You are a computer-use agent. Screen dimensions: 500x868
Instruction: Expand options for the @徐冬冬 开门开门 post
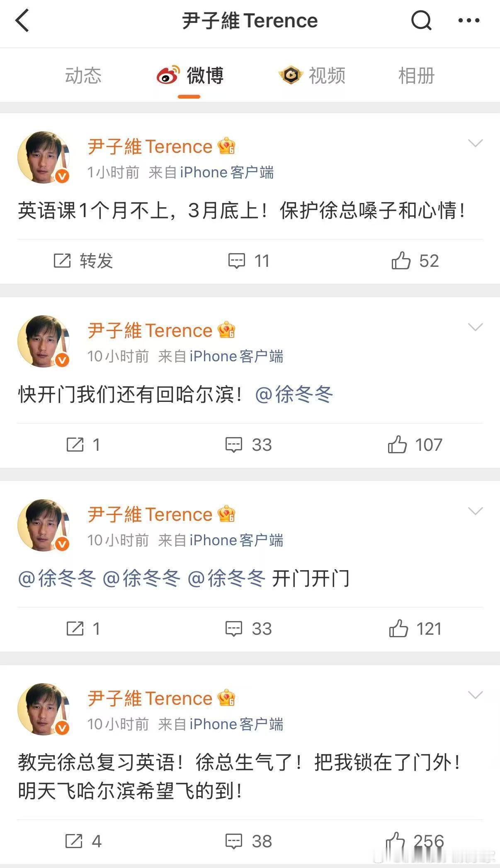click(474, 511)
